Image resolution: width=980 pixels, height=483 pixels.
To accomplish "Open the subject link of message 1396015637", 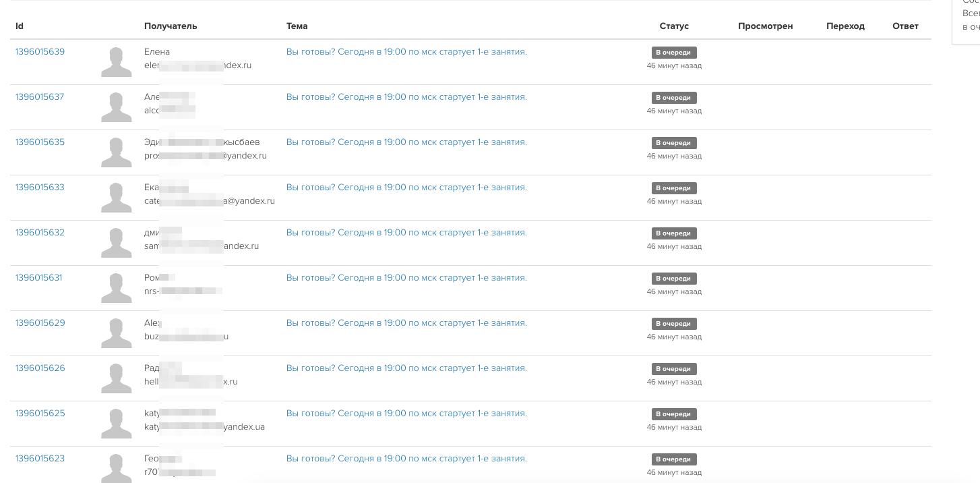I will (406, 97).
